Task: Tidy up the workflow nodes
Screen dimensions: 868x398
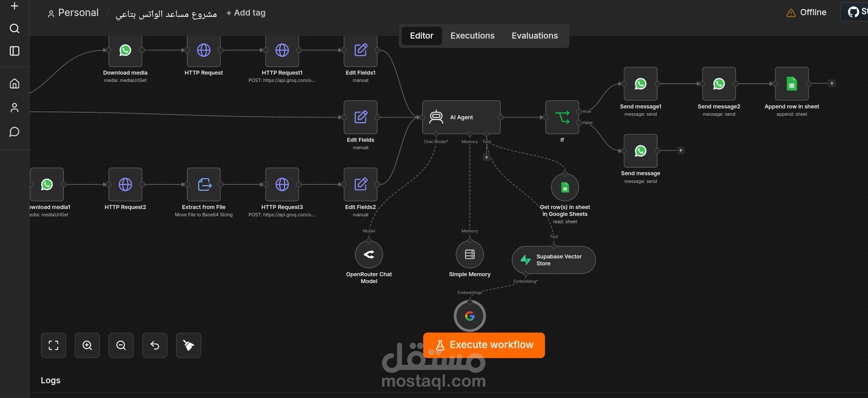Action: [x=188, y=345]
